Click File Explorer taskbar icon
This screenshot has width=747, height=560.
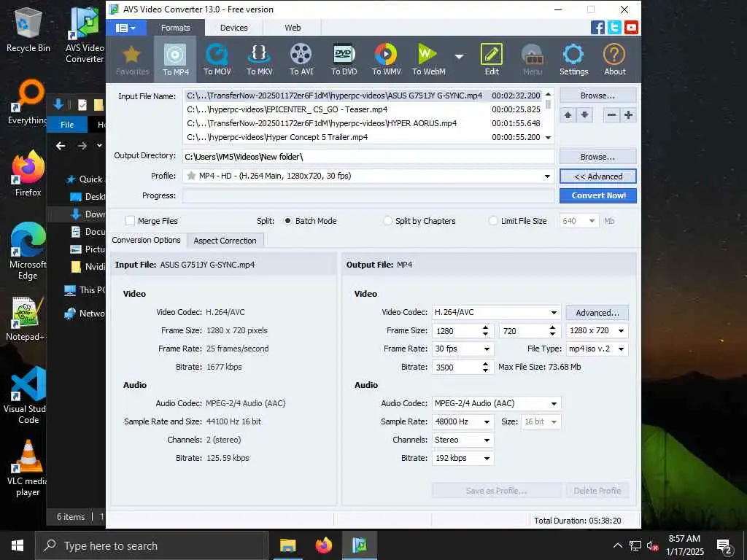287,545
